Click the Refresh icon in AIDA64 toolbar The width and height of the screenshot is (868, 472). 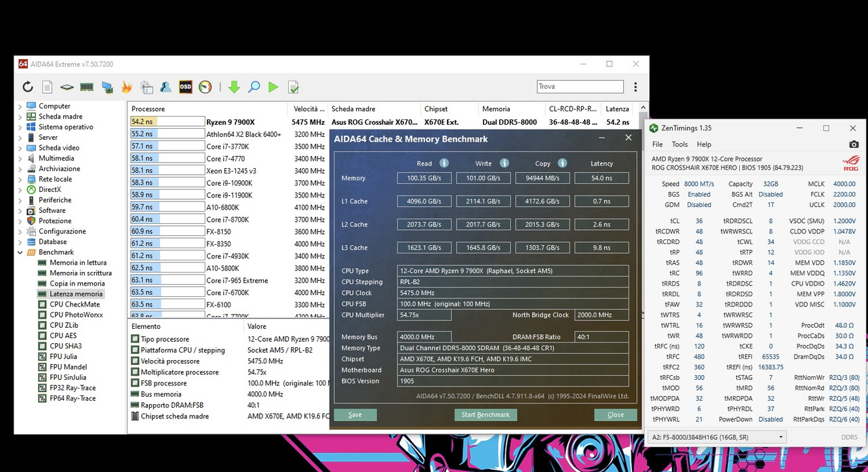click(28, 87)
